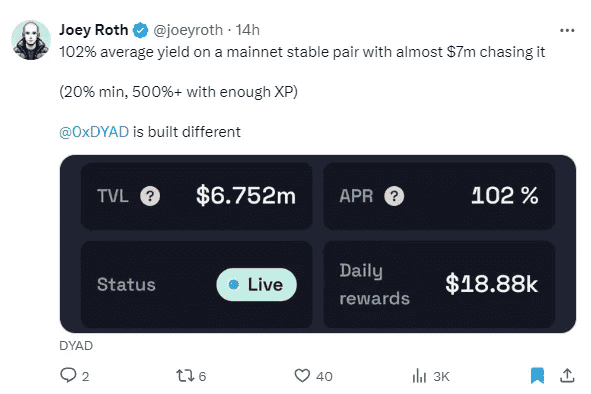Open the reply comment icon

(x=68, y=375)
